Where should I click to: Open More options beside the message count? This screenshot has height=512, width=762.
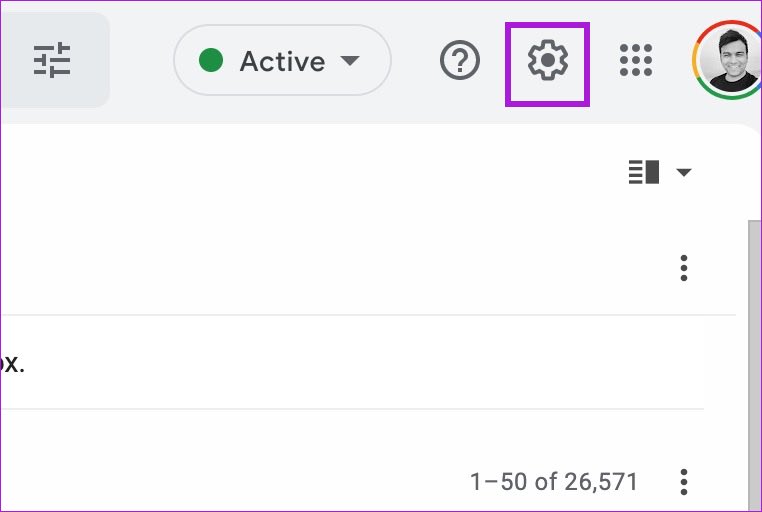pos(684,482)
